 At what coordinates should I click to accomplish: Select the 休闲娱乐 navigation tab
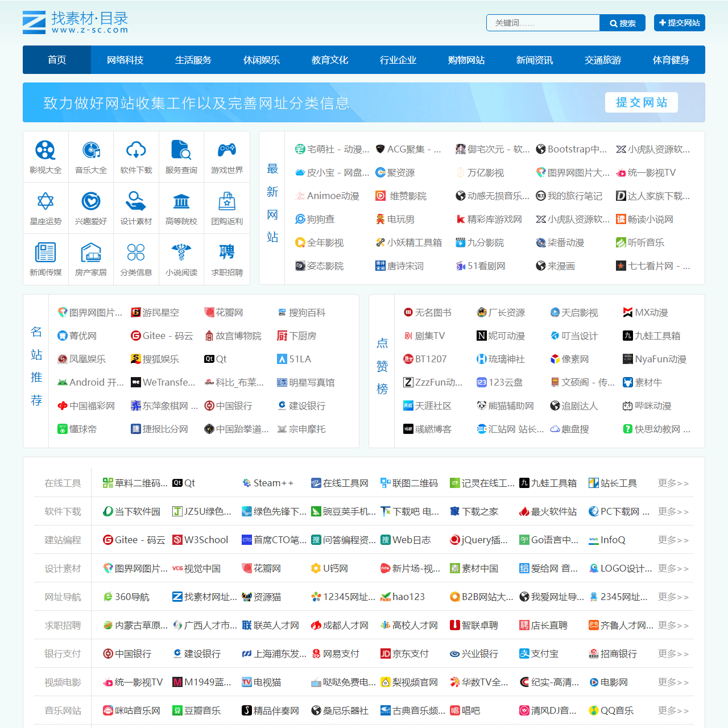262,60
